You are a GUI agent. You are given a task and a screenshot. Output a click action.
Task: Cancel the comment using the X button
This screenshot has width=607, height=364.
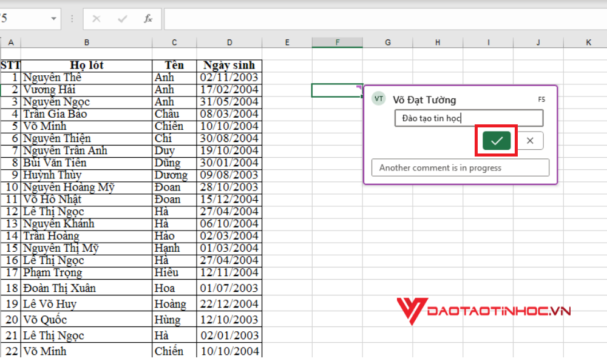[x=529, y=140]
